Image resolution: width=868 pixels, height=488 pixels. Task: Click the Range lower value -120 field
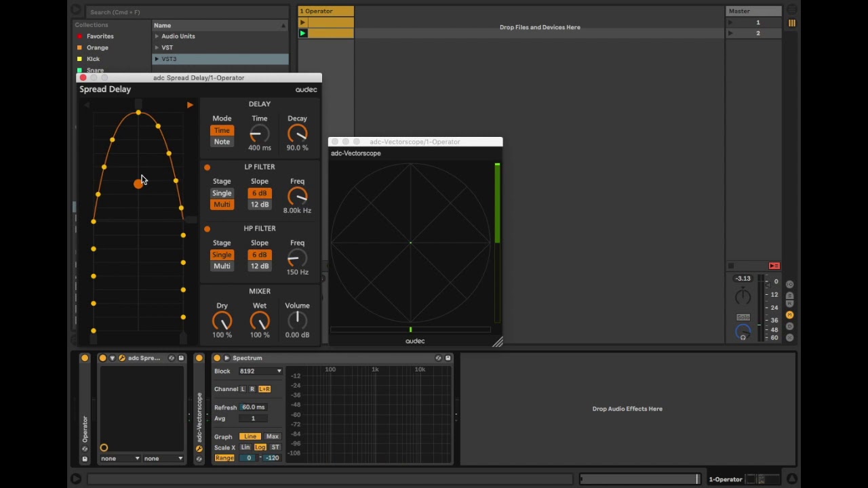click(x=272, y=459)
